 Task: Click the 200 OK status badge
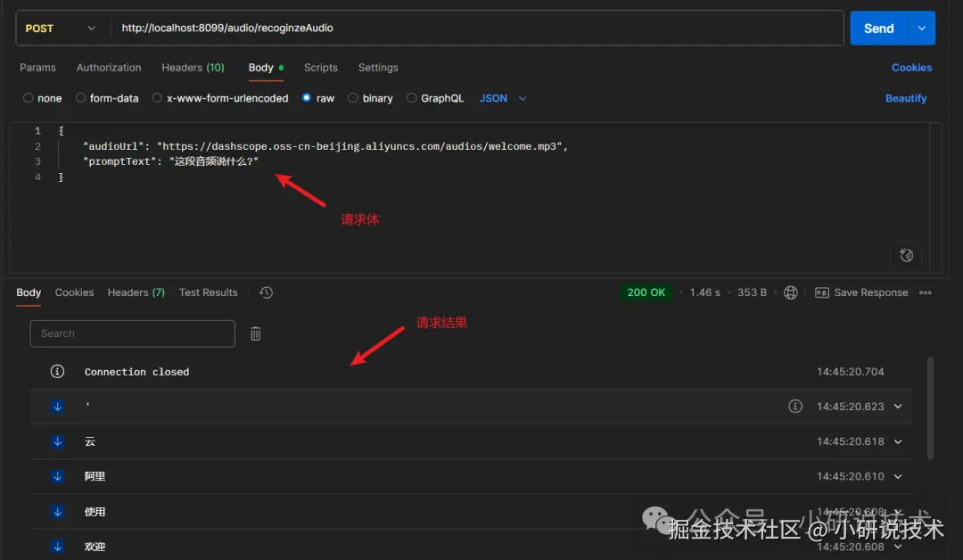646,292
